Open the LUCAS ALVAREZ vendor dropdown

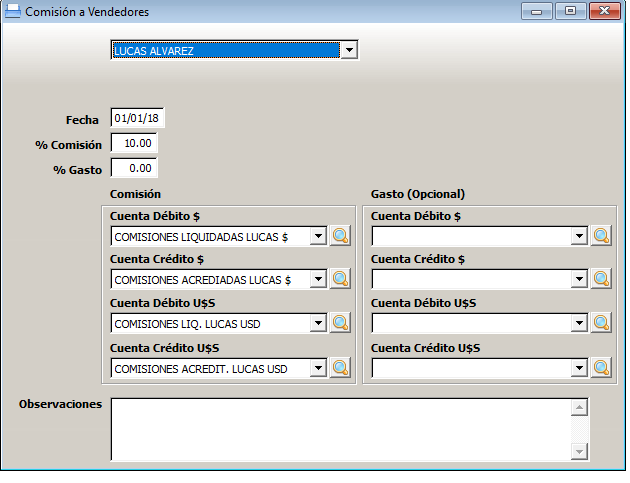click(349, 50)
